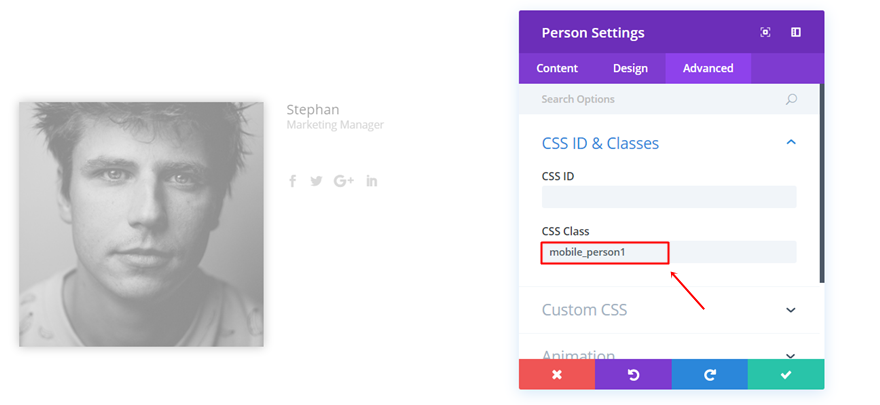This screenshot has width=880, height=405.
Task: Click Stephan's profile photo
Action: (x=141, y=224)
